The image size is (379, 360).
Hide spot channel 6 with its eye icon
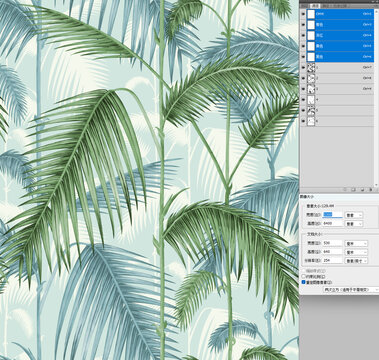pyautogui.click(x=303, y=121)
